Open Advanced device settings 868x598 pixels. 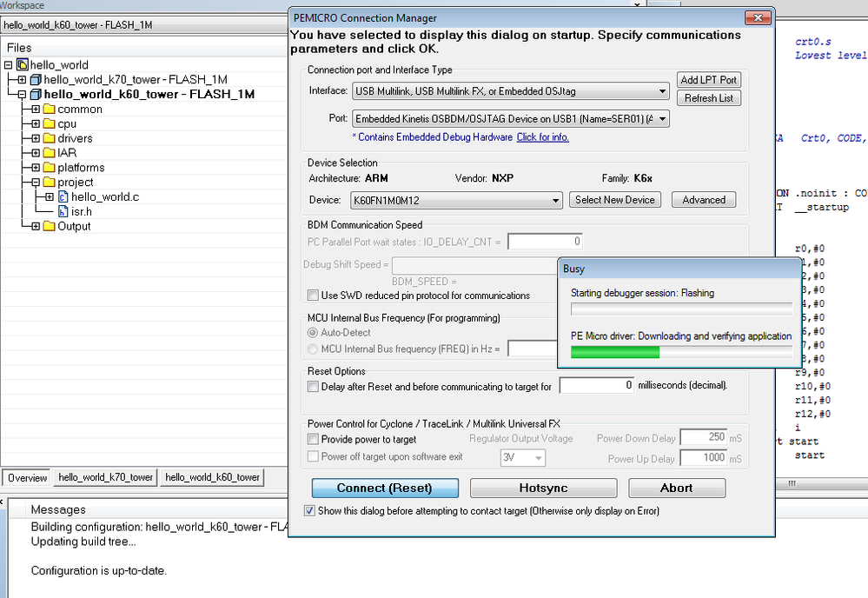tap(704, 200)
